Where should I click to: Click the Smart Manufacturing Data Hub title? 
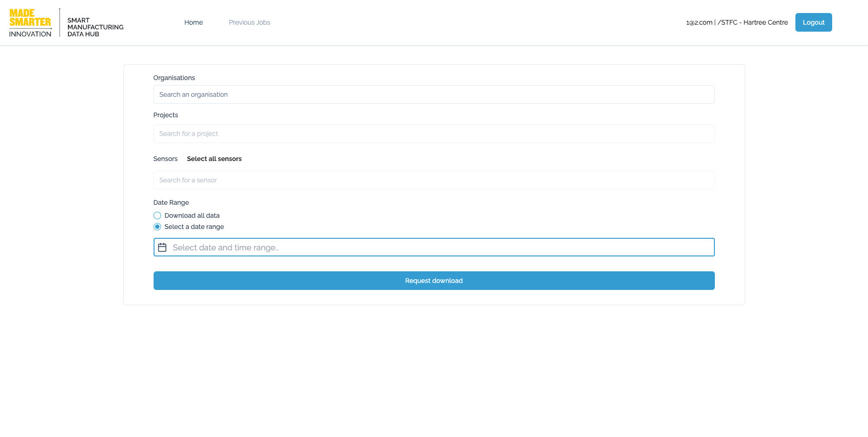pyautogui.click(x=95, y=27)
